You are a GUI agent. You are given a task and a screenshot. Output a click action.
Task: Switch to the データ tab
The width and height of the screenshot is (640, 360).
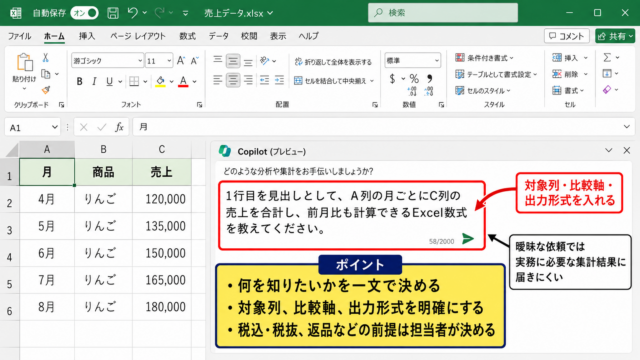click(x=218, y=36)
